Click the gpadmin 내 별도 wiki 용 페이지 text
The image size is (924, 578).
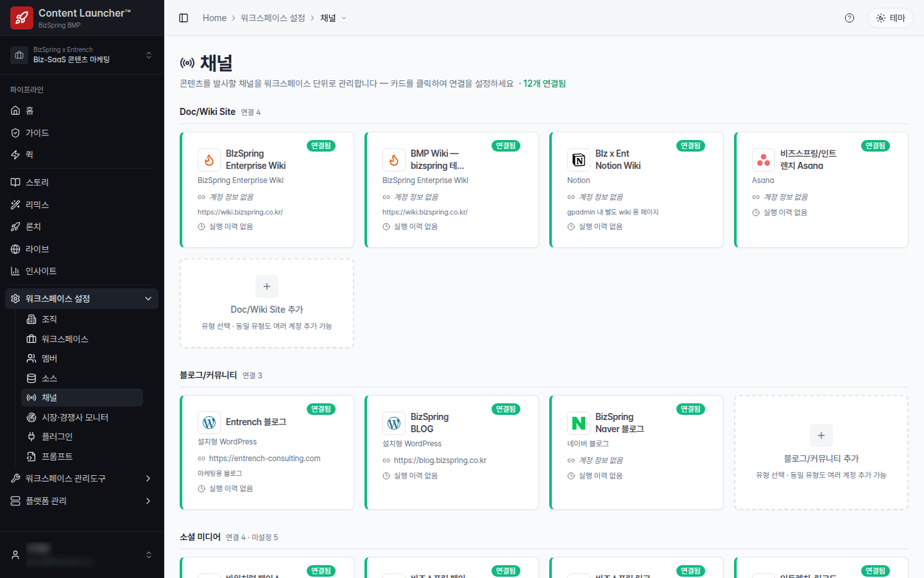pyautogui.click(x=613, y=212)
